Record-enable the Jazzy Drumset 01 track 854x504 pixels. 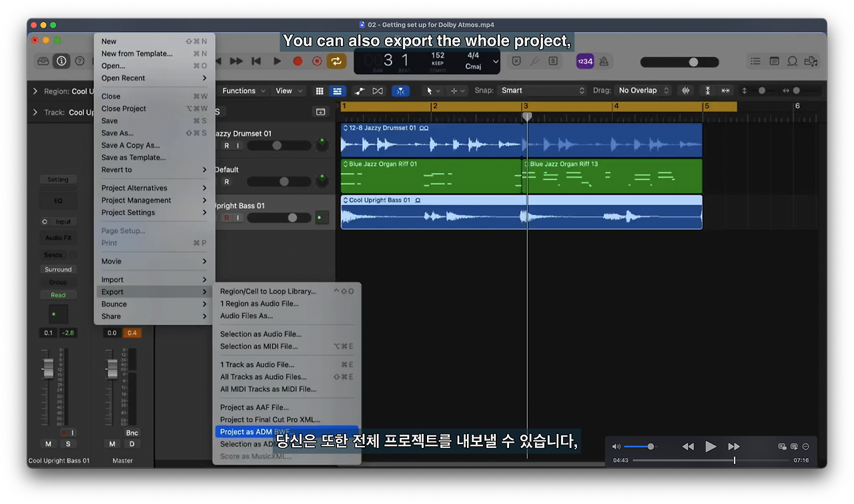click(226, 145)
